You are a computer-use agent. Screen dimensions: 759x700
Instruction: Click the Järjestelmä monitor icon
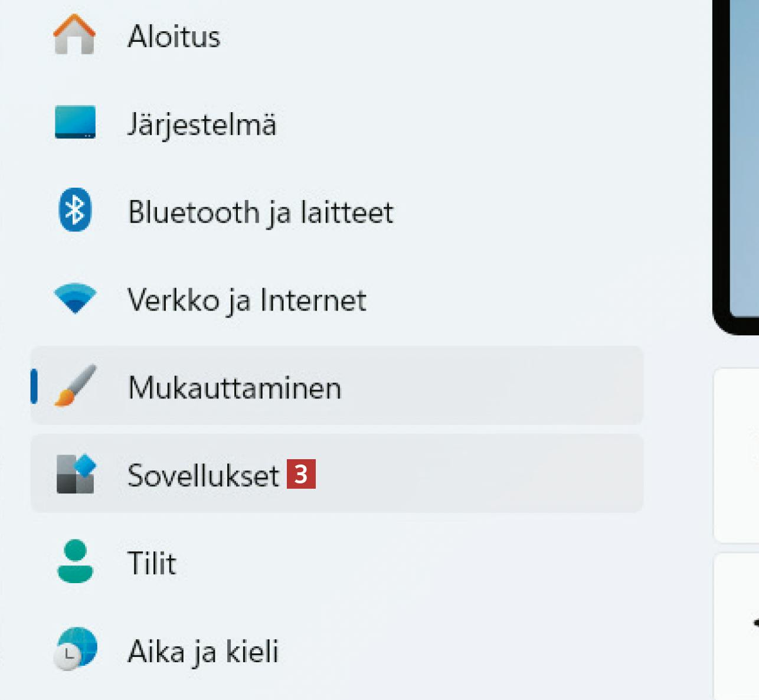click(75, 122)
